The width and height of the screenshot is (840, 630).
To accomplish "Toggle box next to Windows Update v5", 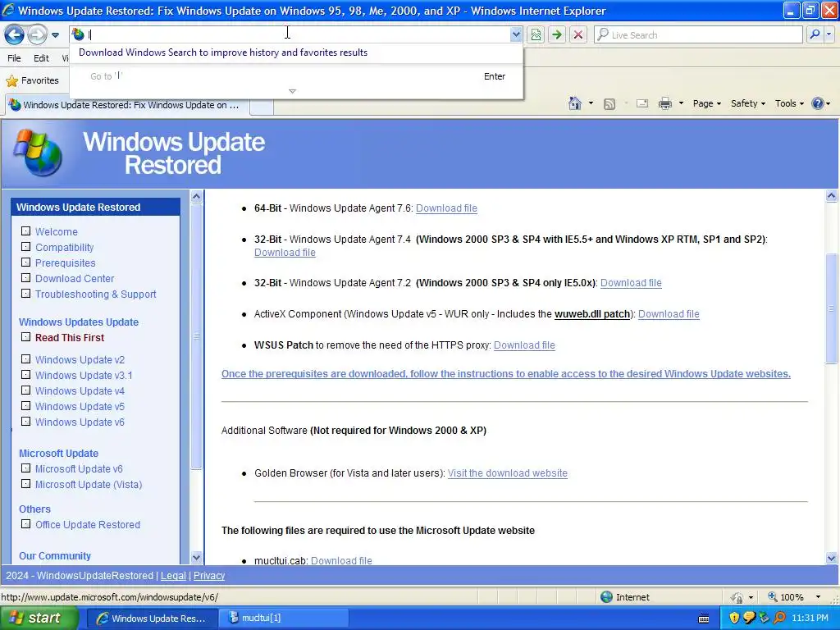I will click(x=25, y=405).
